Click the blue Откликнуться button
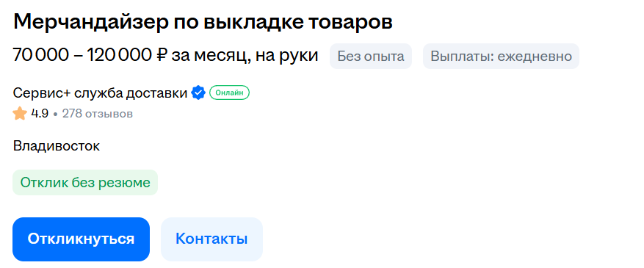The image size is (644, 268). coord(81,239)
